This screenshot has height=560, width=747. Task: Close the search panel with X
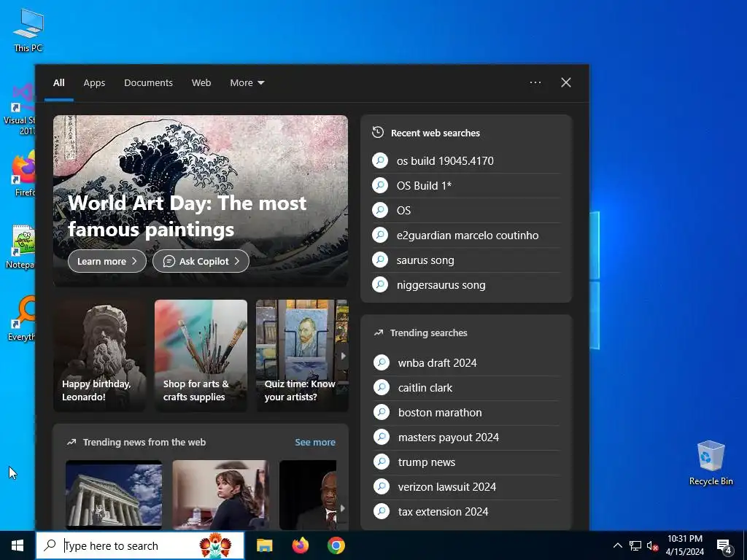[566, 82]
